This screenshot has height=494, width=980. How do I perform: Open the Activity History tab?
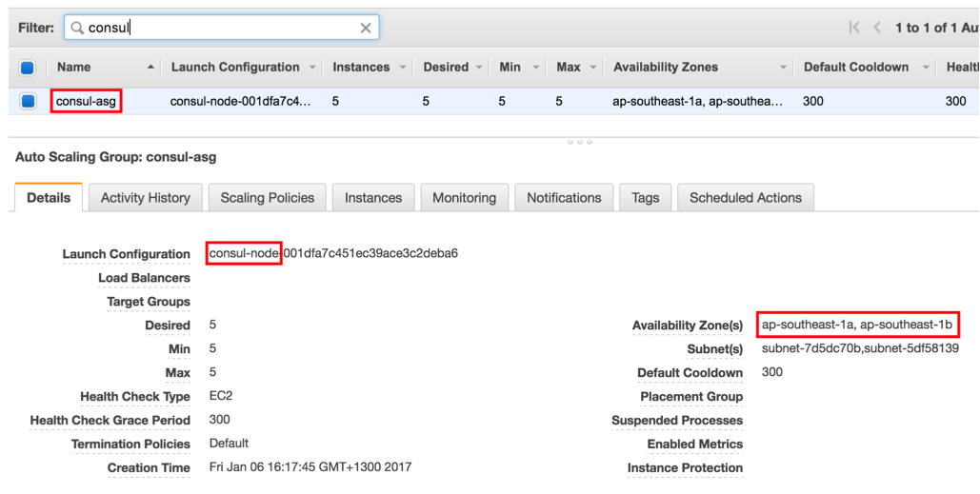coord(146,197)
